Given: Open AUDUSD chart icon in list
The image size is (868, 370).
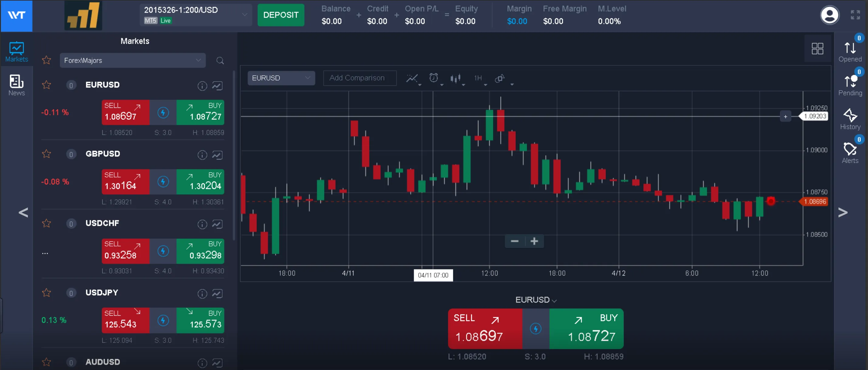Looking at the screenshot, I should [217, 363].
